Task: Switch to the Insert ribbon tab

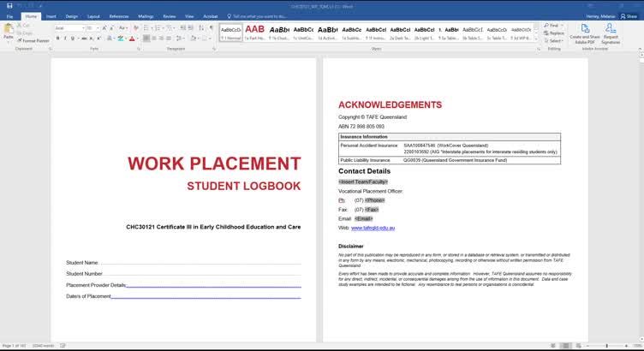Action: [51, 15]
